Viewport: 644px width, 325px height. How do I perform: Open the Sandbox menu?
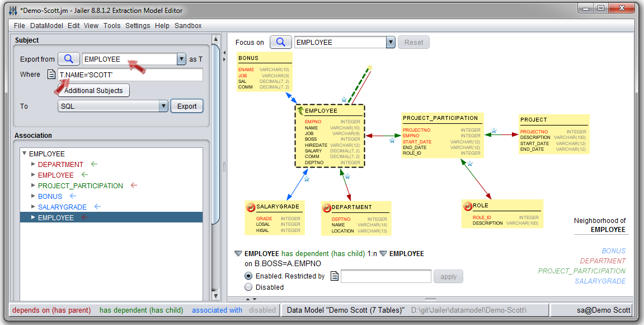coord(188,26)
